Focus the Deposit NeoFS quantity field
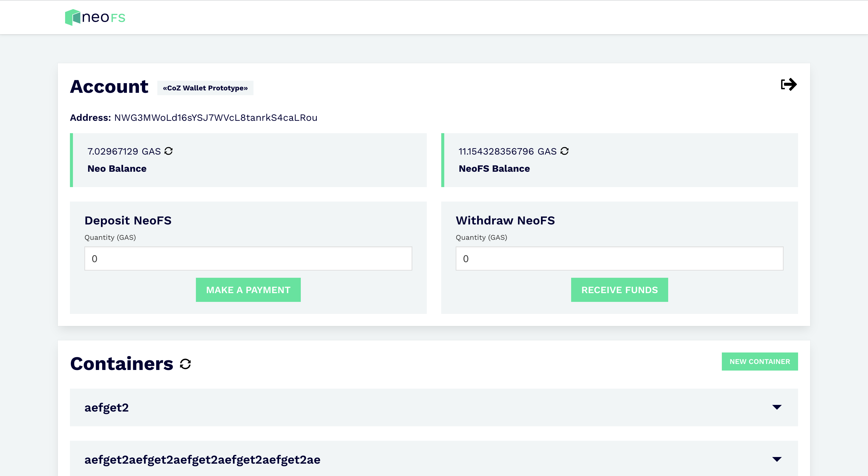 click(x=248, y=258)
